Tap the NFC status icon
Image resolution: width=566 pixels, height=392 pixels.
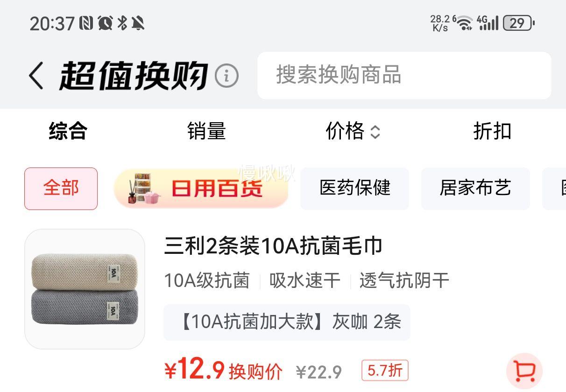pyautogui.click(x=86, y=23)
